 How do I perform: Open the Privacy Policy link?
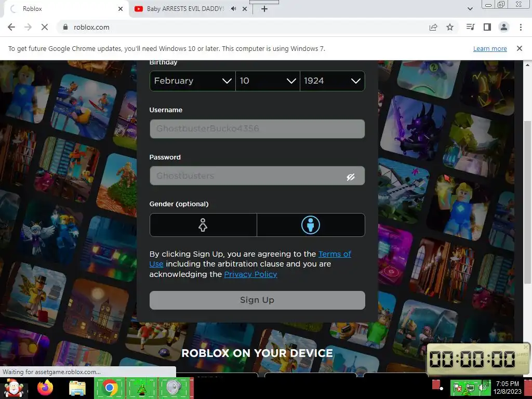click(251, 274)
